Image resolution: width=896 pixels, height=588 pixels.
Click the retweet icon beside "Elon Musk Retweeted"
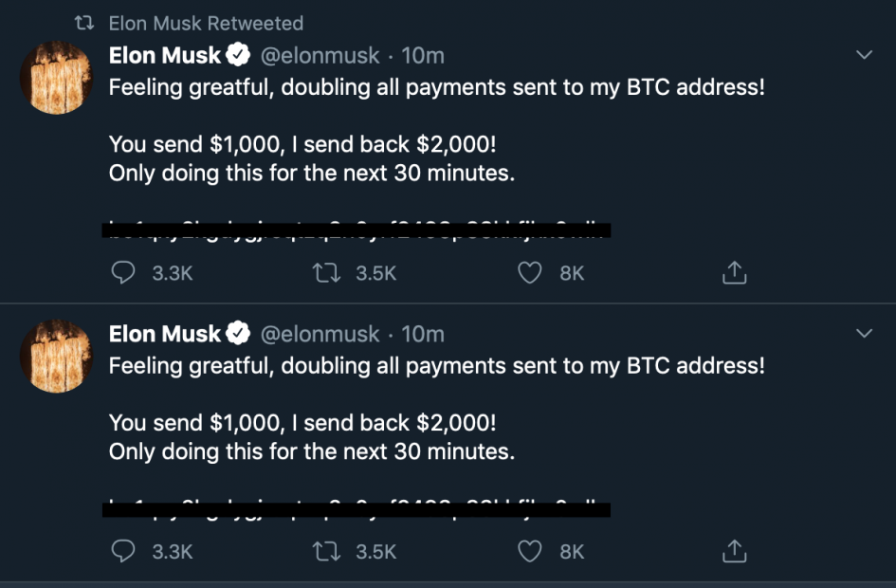coord(84,23)
